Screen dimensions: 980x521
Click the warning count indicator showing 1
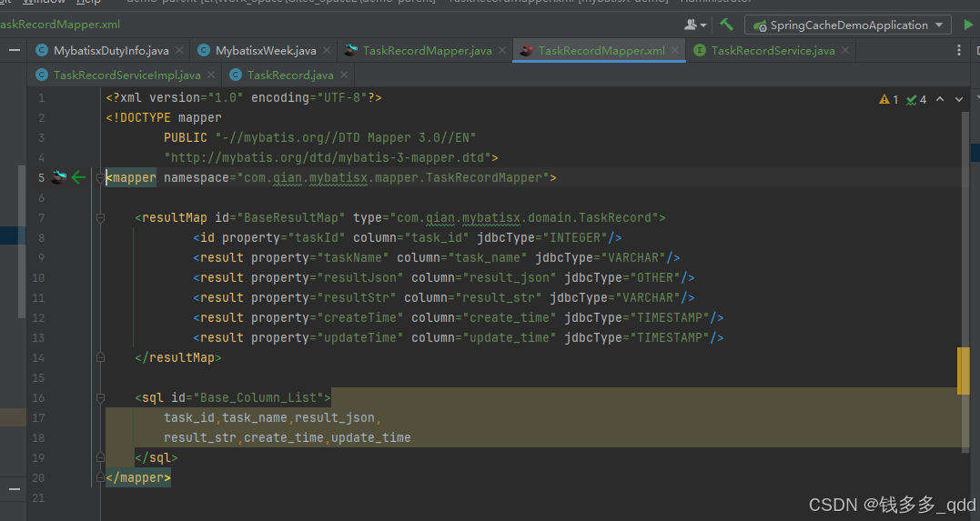[889, 99]
